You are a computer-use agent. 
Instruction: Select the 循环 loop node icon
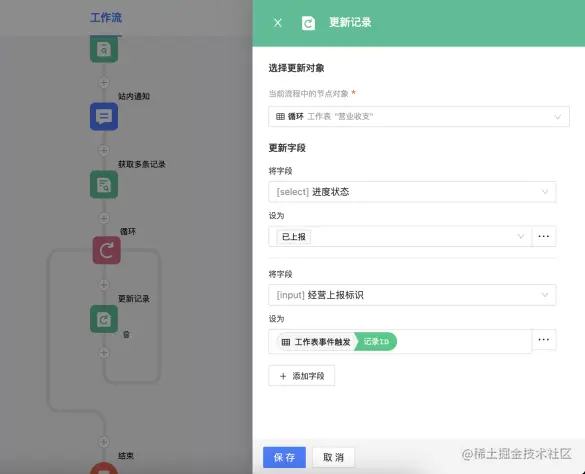(107, 250)
